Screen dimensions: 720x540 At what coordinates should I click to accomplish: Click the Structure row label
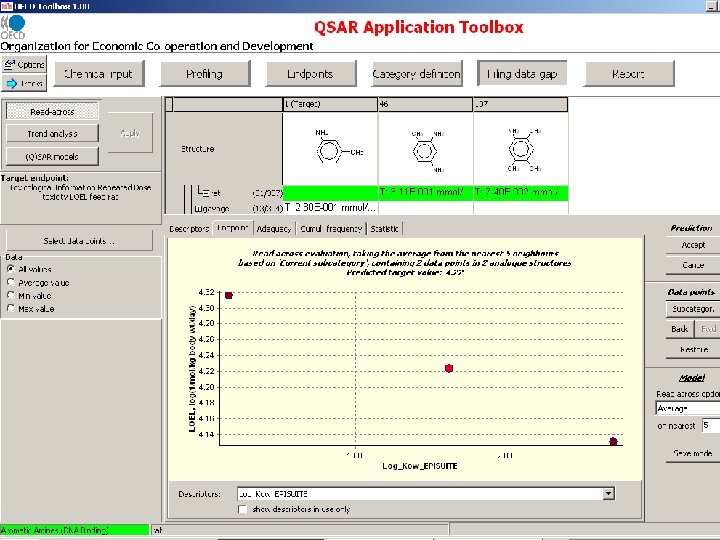197,149
